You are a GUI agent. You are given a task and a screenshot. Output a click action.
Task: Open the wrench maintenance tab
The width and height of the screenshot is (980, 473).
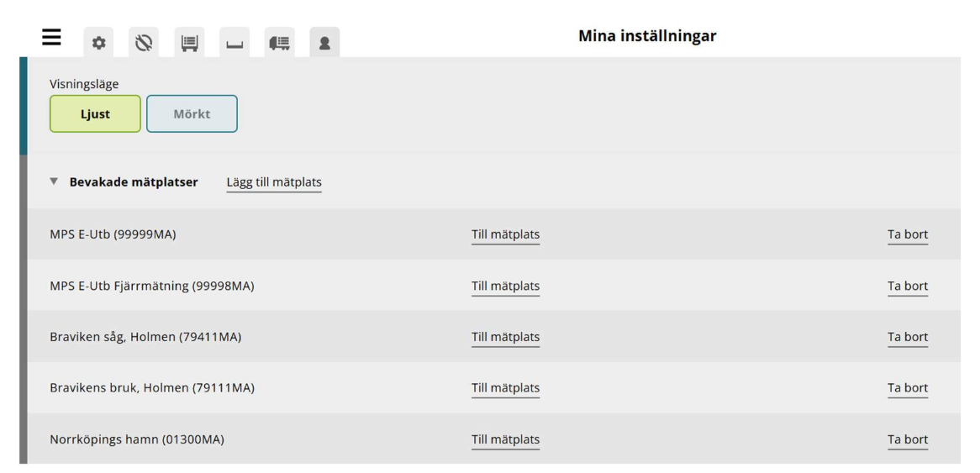point(144,43)
